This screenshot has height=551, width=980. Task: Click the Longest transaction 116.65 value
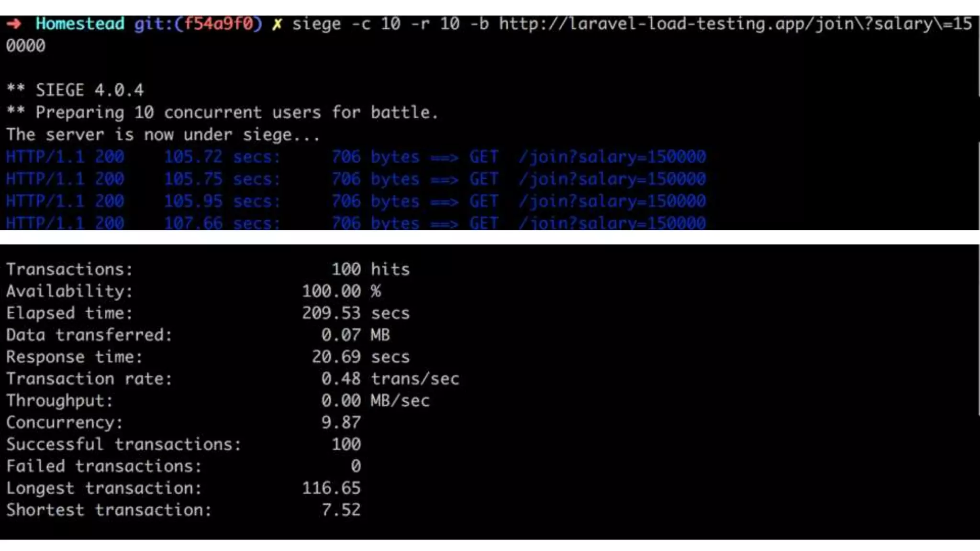tap(331, 488)
